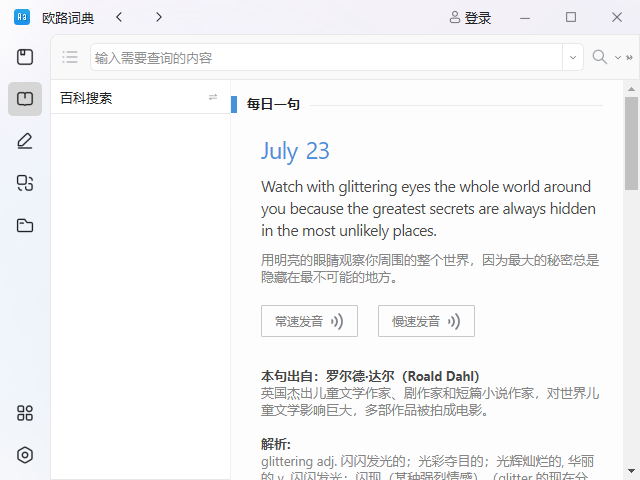Select the dictionary book sidebar icon

coord(25,99)
